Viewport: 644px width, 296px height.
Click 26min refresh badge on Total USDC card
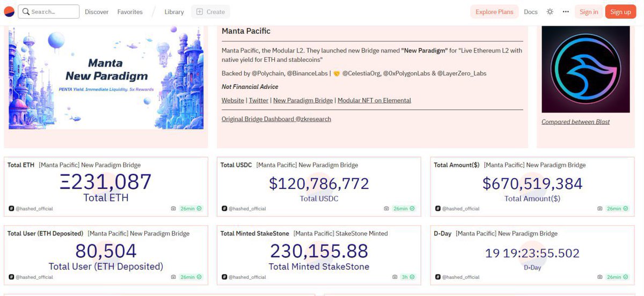[x=404, y=209]
